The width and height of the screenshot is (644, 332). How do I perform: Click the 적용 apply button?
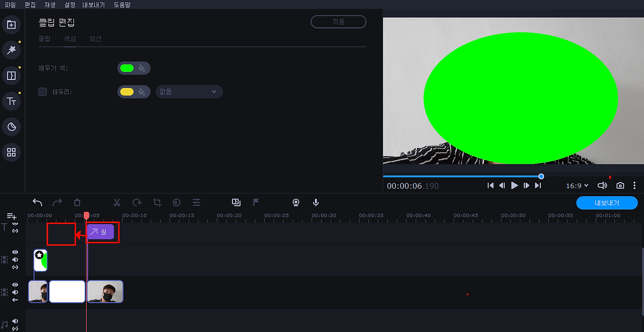pos(339,22)
